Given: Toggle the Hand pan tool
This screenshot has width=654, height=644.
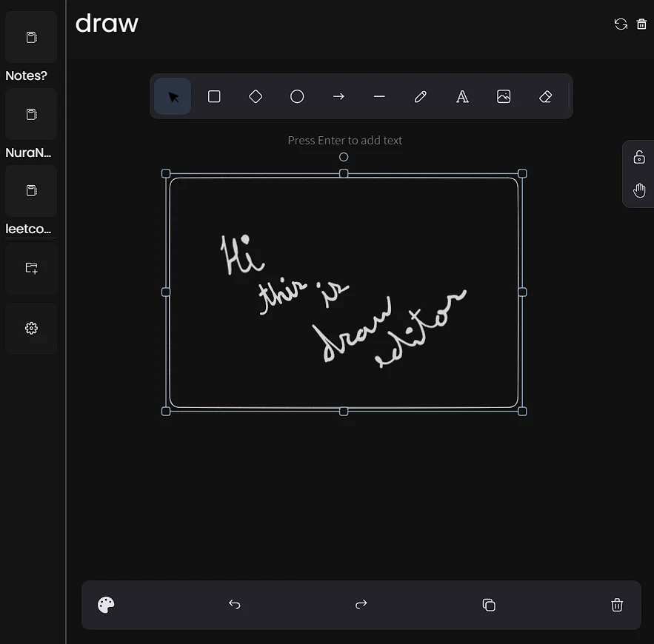Looking at the screenshot, I should pos(639,191).
